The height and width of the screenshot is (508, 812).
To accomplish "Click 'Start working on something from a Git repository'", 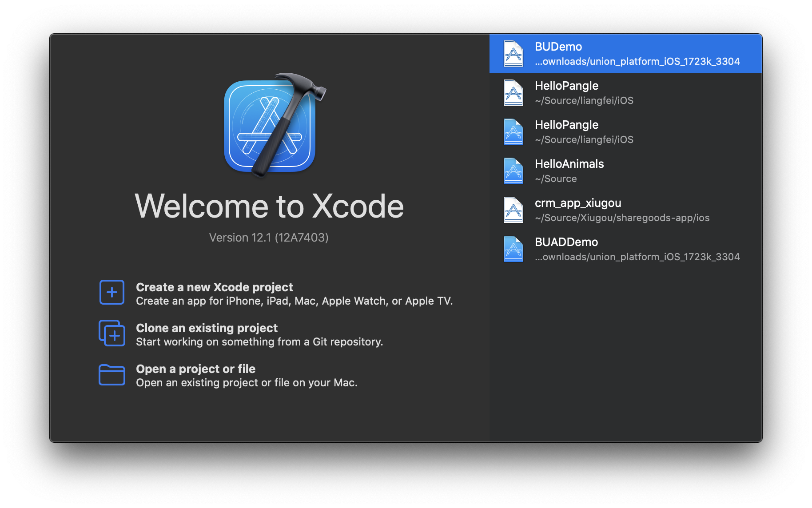I will pos(259,342).
